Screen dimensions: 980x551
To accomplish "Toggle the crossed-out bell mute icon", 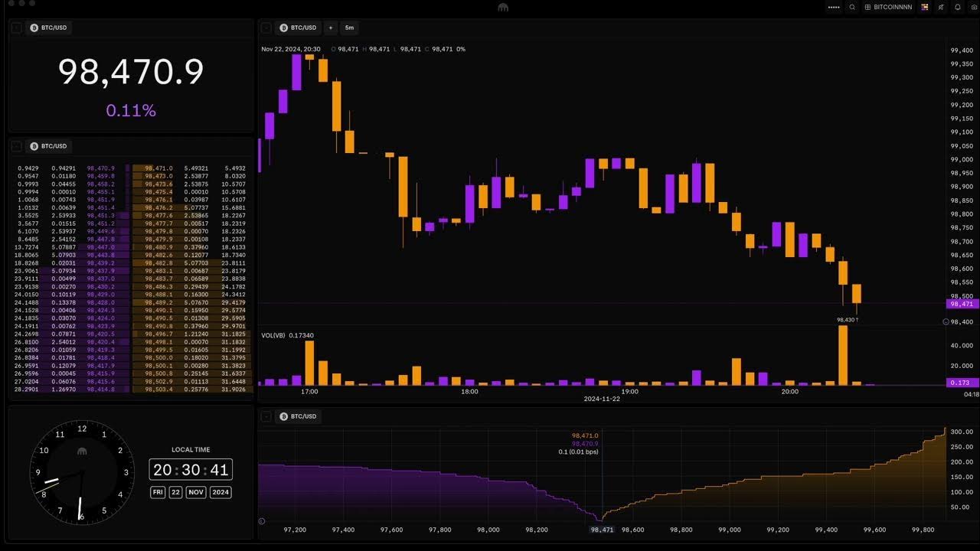I will pos(941,8).
